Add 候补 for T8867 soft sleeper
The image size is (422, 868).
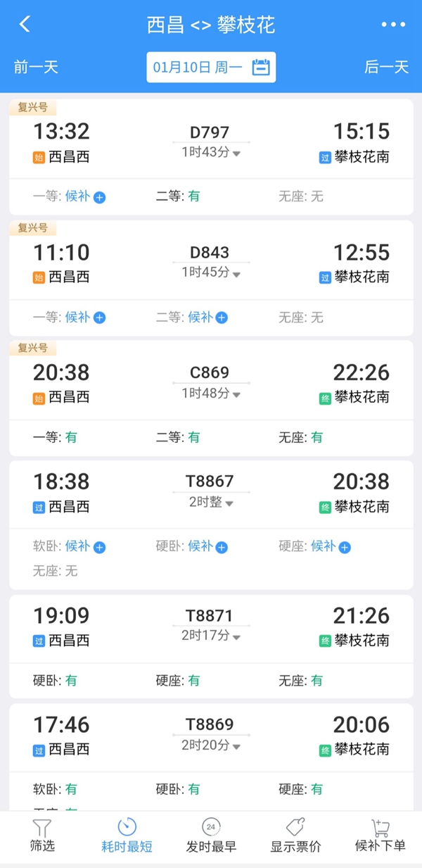point(100,547)
